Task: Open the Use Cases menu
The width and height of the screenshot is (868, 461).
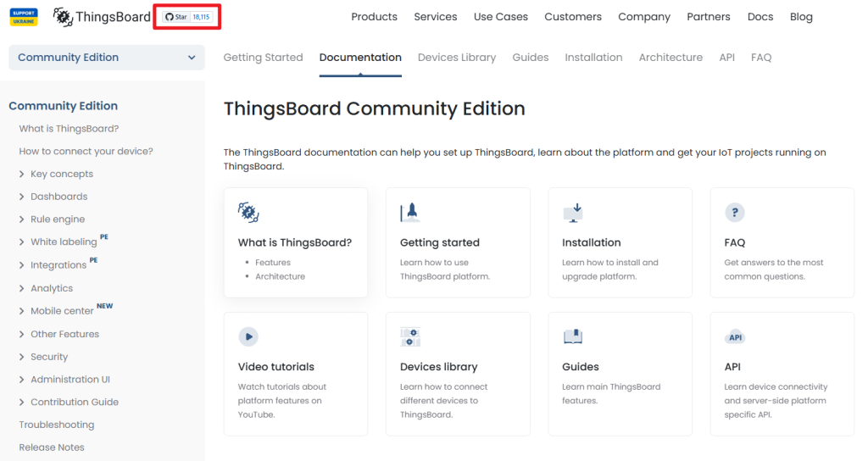Action: point(501,17)
